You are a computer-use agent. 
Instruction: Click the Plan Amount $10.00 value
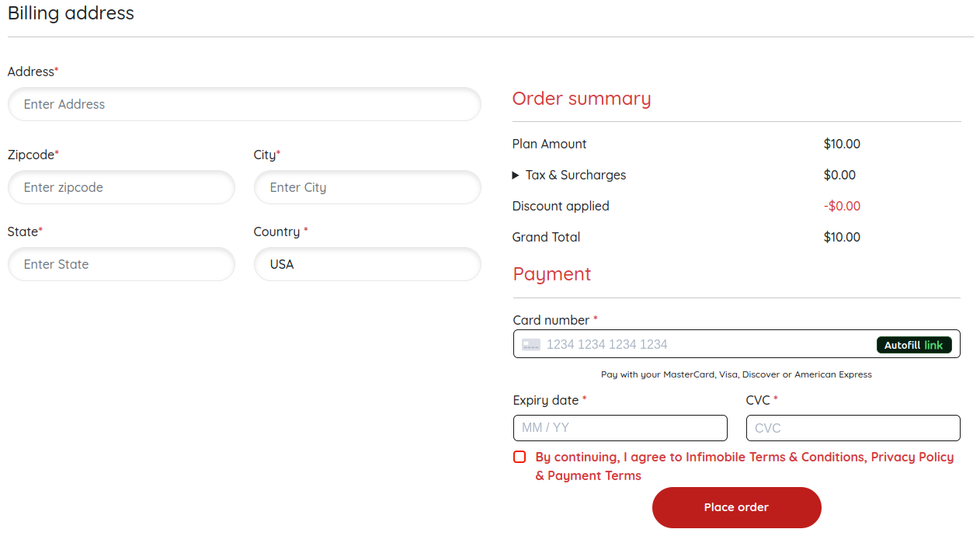pyautogui.click(x=842, y=144)
